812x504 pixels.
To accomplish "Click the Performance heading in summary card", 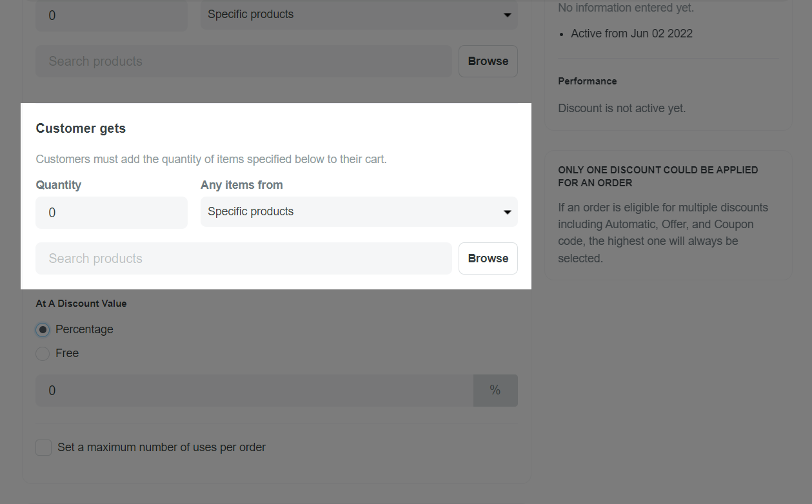I will pos(588,81).
